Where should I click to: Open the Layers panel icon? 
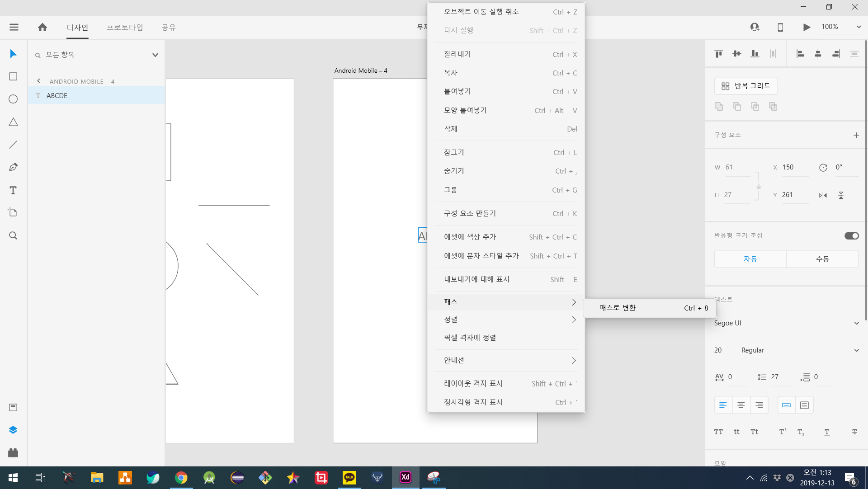(x=13, y=430)
